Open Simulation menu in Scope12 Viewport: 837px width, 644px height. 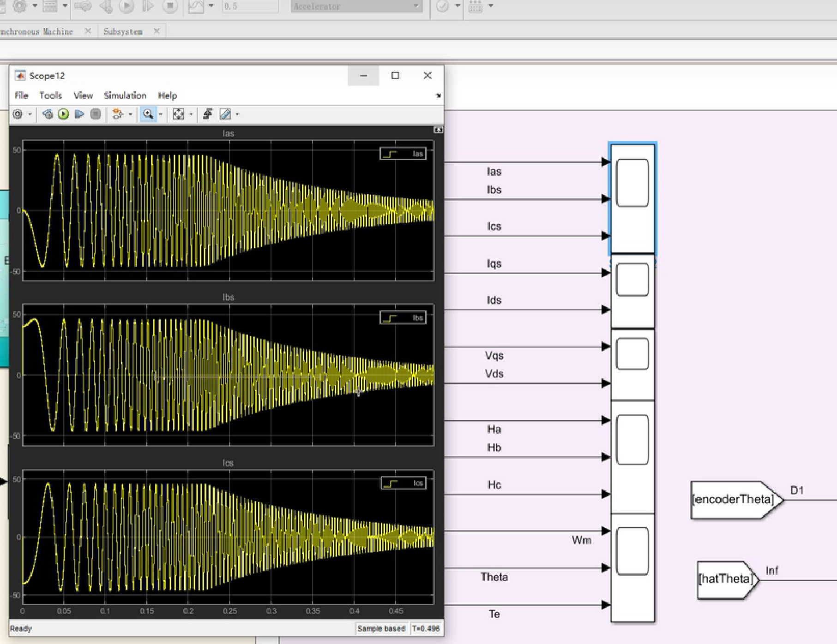tap(125, 95)
